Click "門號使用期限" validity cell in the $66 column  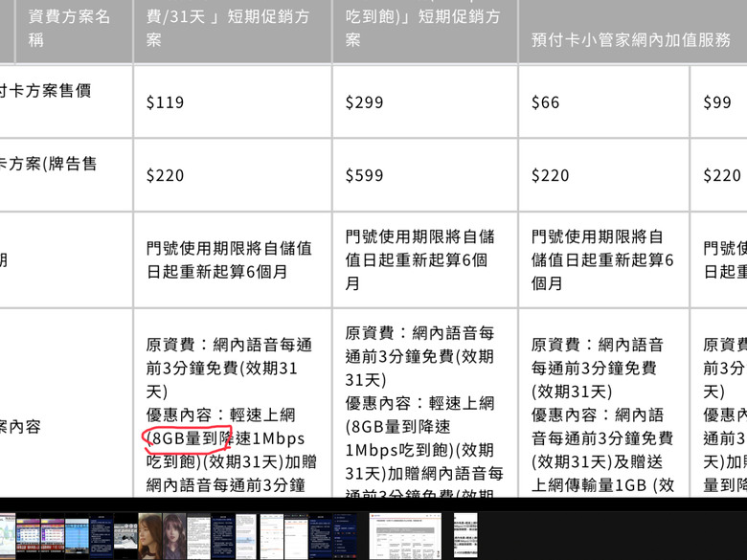(602, 260)
